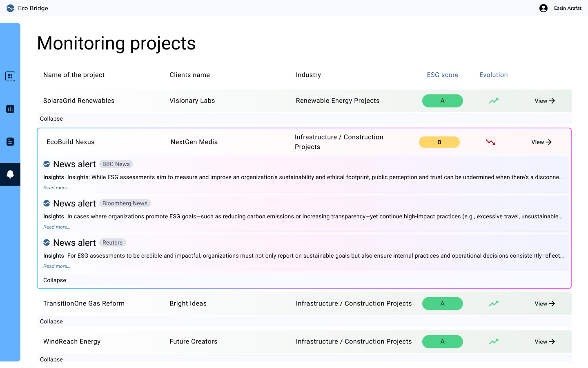This screenshot has width=588, height=368.
Task: Click the green upward trend icon for SolaraGrid
Action: click(494, 101)
